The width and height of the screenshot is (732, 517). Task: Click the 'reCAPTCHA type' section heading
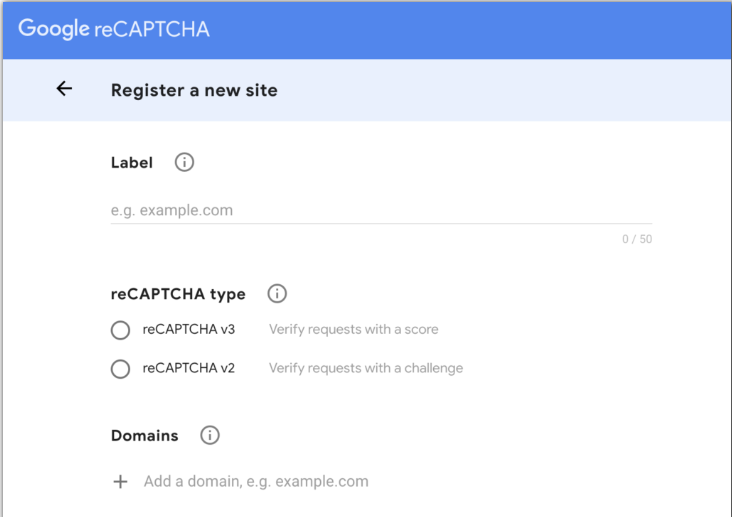point(178,294)
